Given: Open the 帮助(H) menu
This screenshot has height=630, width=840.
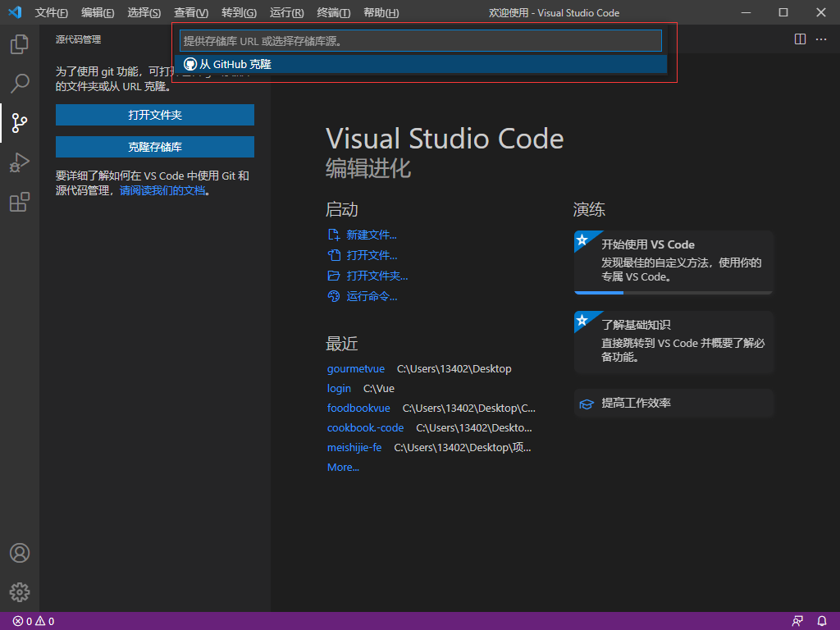Looking at the screenshot, I should (x=381, y=13).
